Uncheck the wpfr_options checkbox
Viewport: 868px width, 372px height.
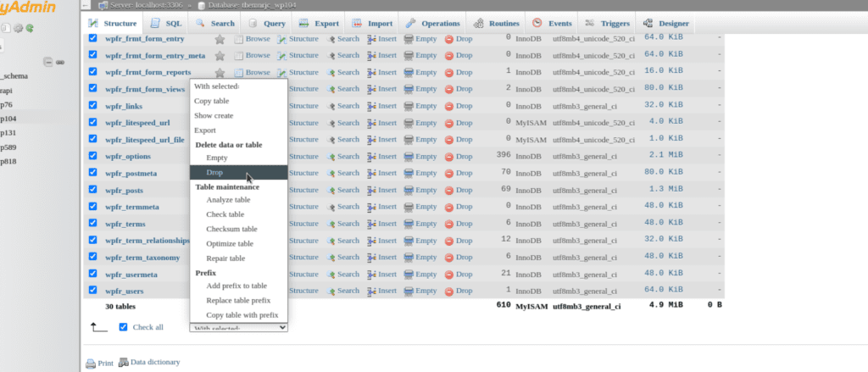tap(93, 156)
